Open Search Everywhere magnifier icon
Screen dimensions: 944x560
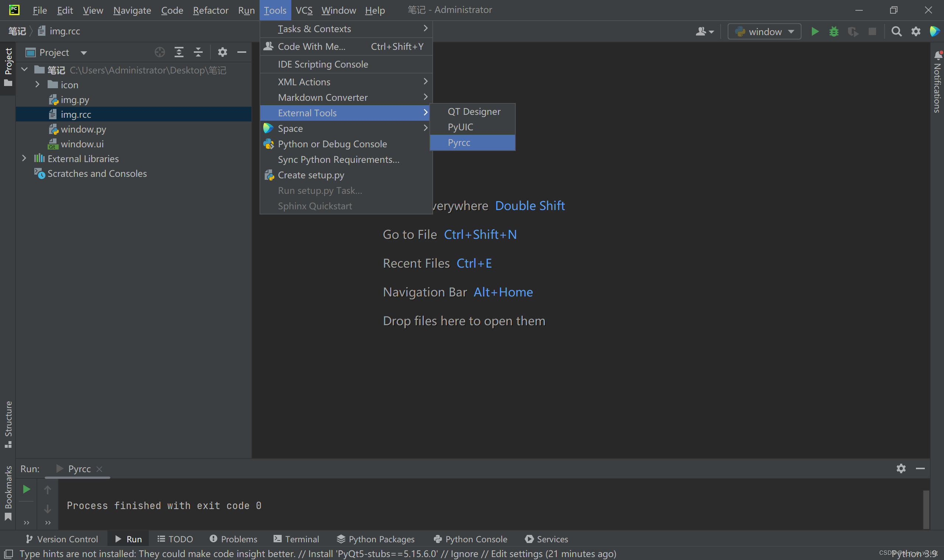click(x=896, y=31)
